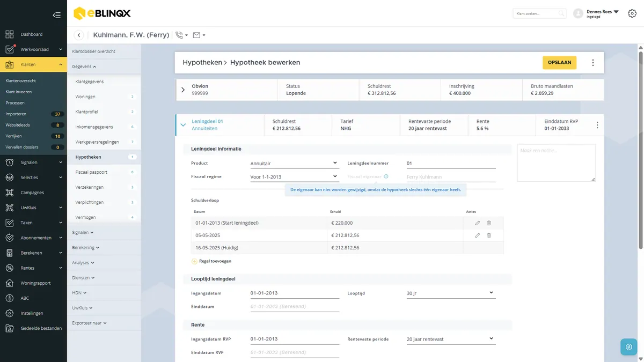Edit the 01-01-2013 schuldverloop row with the pencil

point(478,223)
